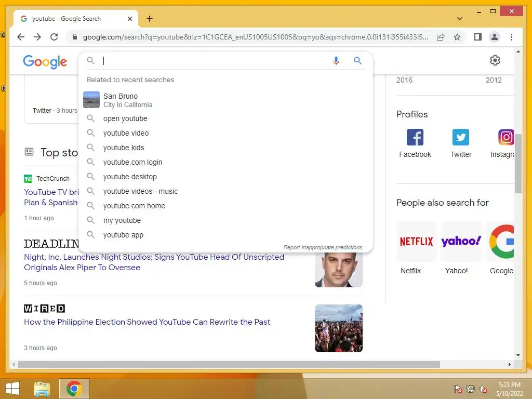
Task: Click the browser forward arrow
Action: [x=37, y=37]
